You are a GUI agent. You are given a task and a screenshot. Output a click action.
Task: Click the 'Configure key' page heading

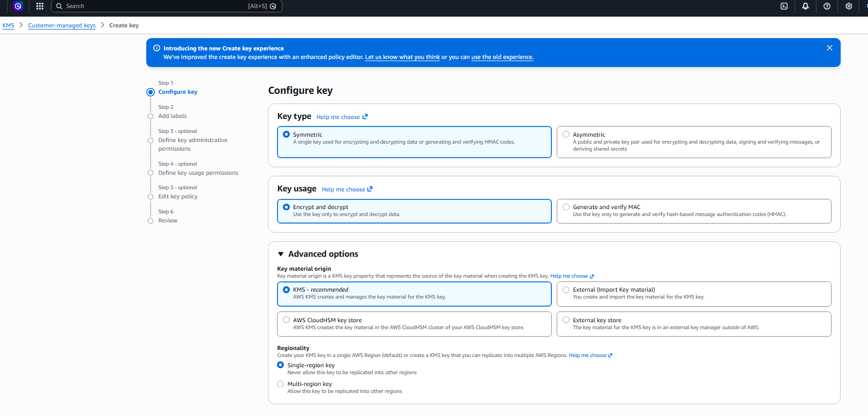[301, 91]
